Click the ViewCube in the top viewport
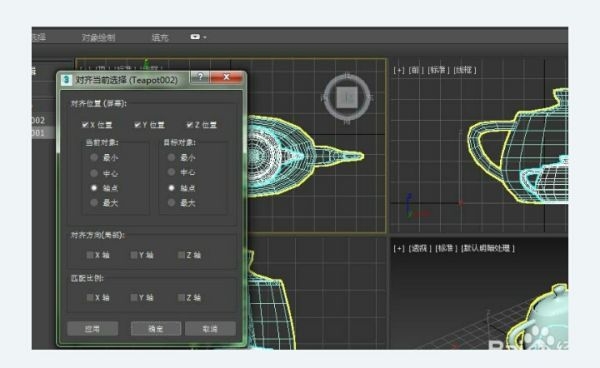Viewport: 600px width, 368px height. 347,97
